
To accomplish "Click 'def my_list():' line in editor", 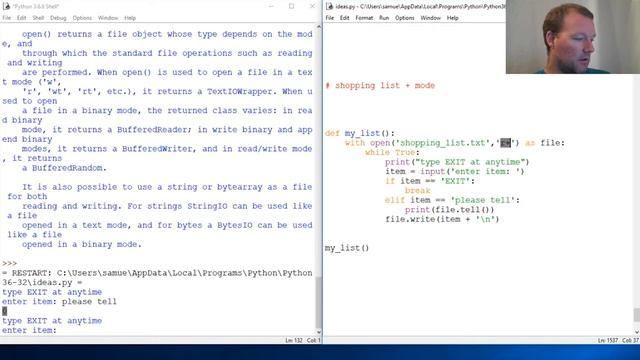I will click(360, 133).
